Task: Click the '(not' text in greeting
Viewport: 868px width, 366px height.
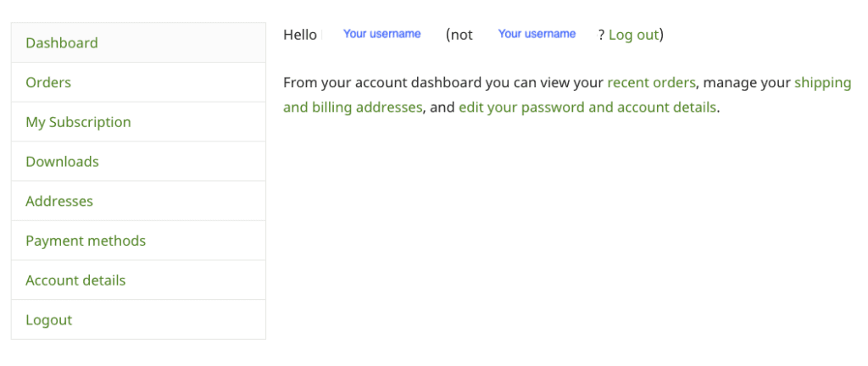Action: click(x=459, y=35)
